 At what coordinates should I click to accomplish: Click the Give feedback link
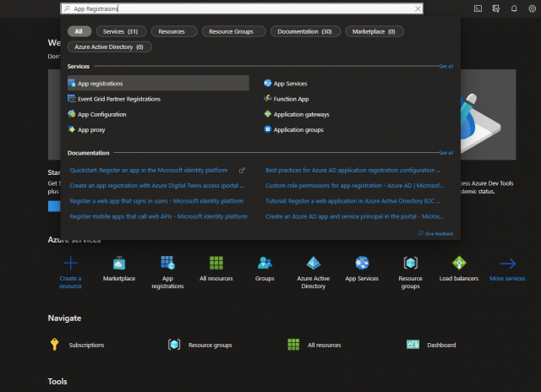pos(436,233)
